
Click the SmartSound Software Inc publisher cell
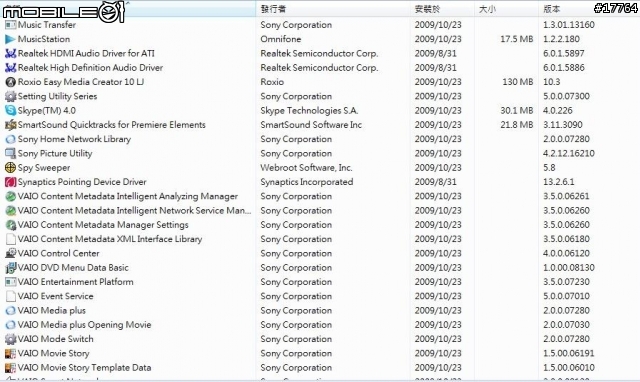(311, 125)
